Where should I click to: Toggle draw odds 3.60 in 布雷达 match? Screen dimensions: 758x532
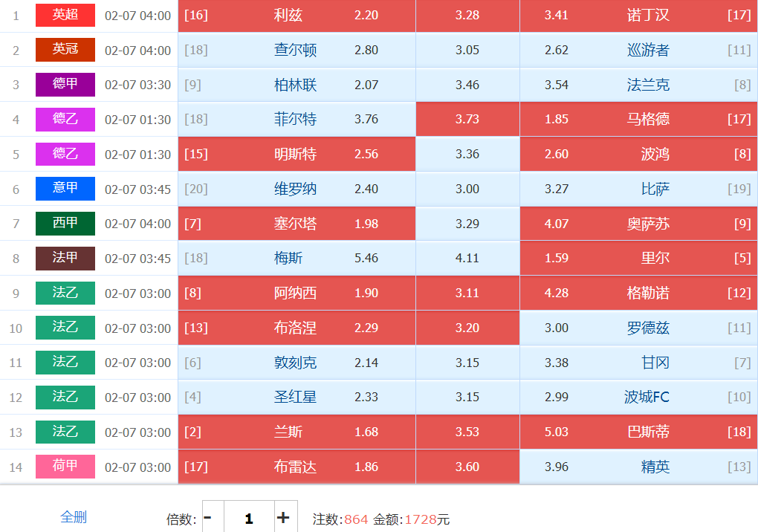coord(467,467)
